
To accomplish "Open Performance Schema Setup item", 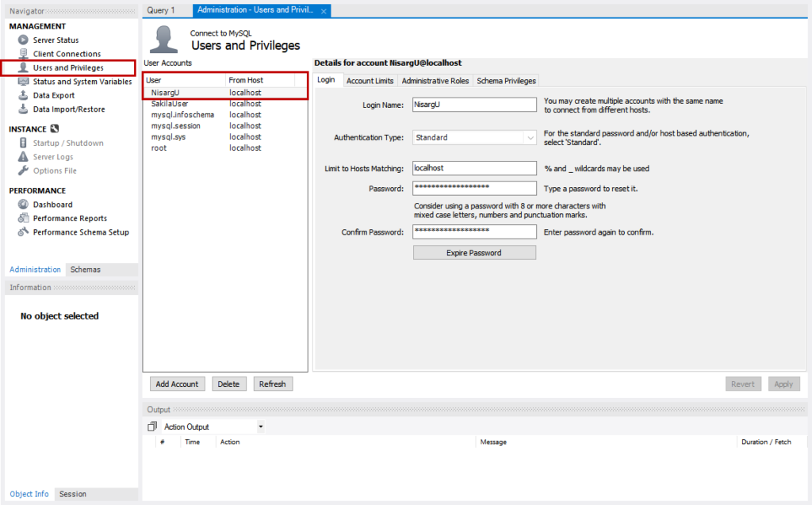I will click(x=81, y=232).
